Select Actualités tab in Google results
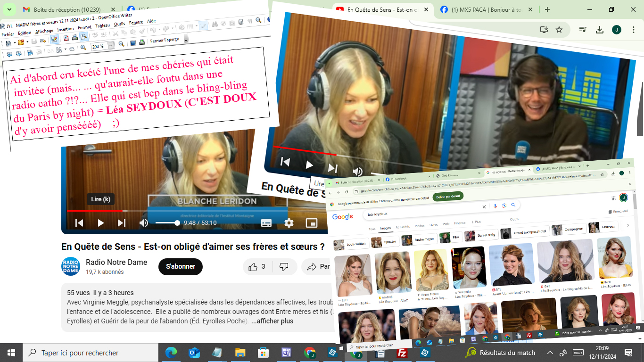The width and height of the screenshot is (644, 362). point(403,227)
